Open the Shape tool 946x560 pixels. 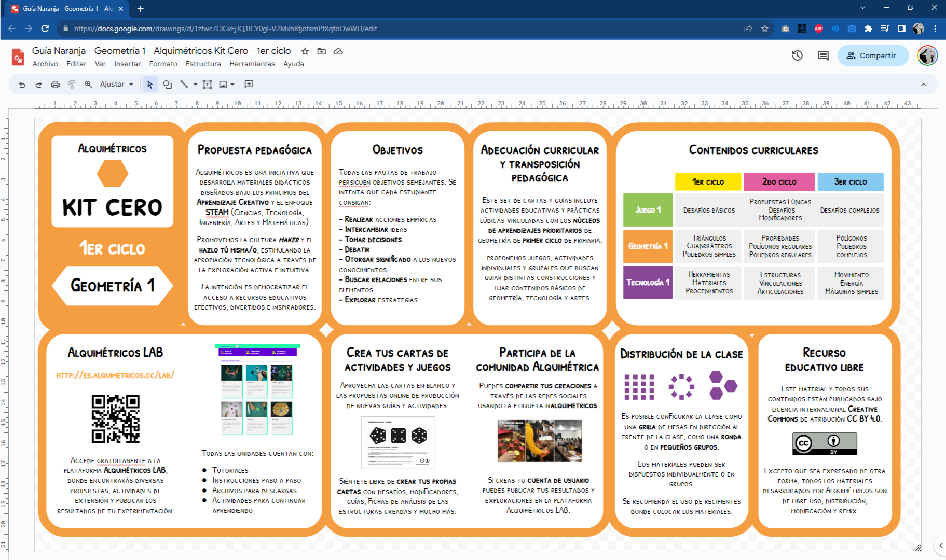pos(167,85)
